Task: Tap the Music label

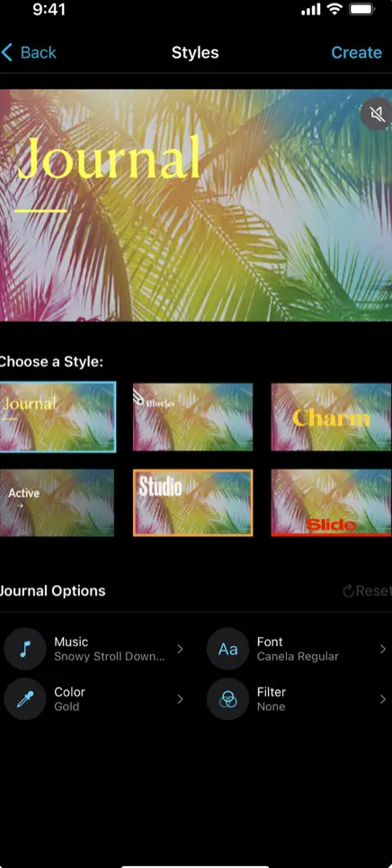Action: tap(71, 642)
